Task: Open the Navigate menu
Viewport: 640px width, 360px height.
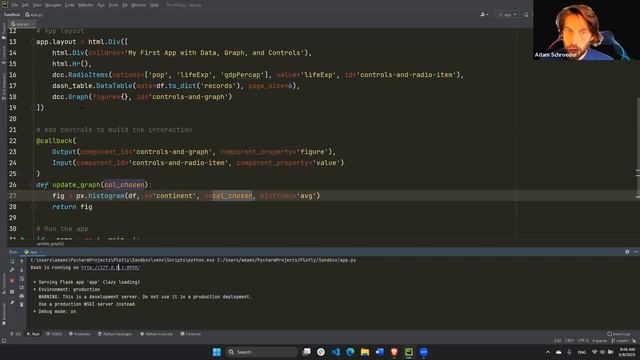Action: 53,5
